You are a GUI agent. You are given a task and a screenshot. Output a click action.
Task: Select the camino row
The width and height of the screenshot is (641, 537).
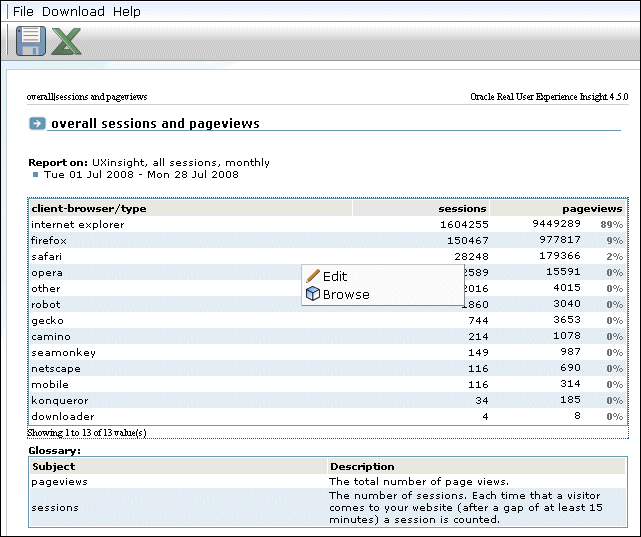(x=328, y=336)
